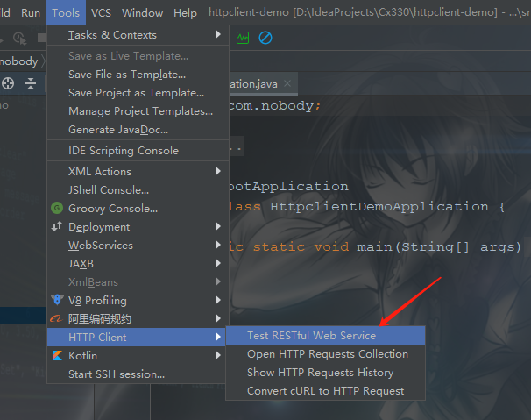Screen dimensions: 531x420
Task: Click Test RESTful Web Service
Action: (x=325, y=335)
